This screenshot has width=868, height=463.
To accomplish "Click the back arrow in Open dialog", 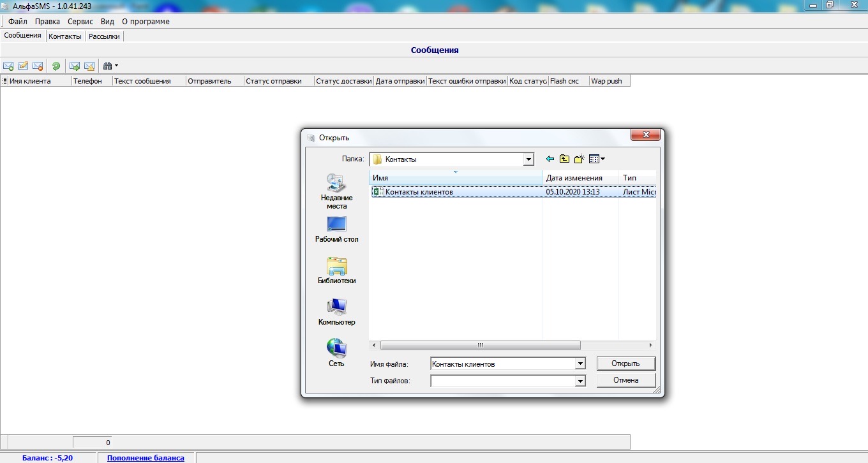I will (550, 159).
